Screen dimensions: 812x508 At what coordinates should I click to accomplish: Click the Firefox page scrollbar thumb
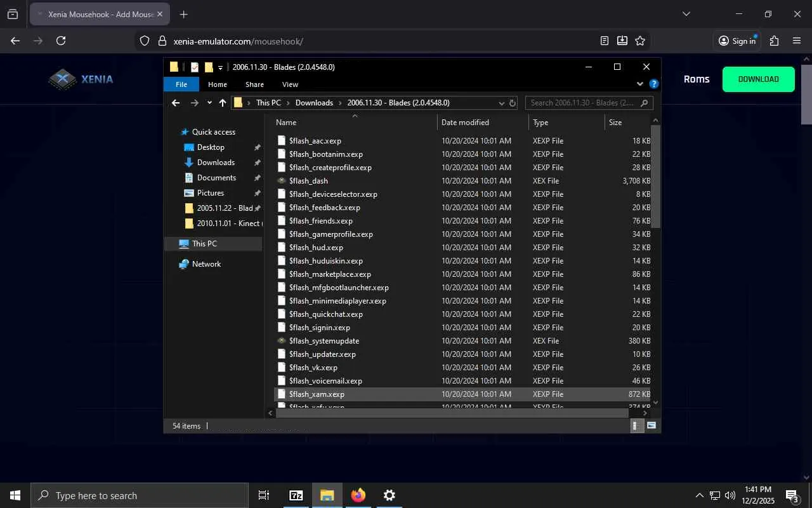point(807,94)
